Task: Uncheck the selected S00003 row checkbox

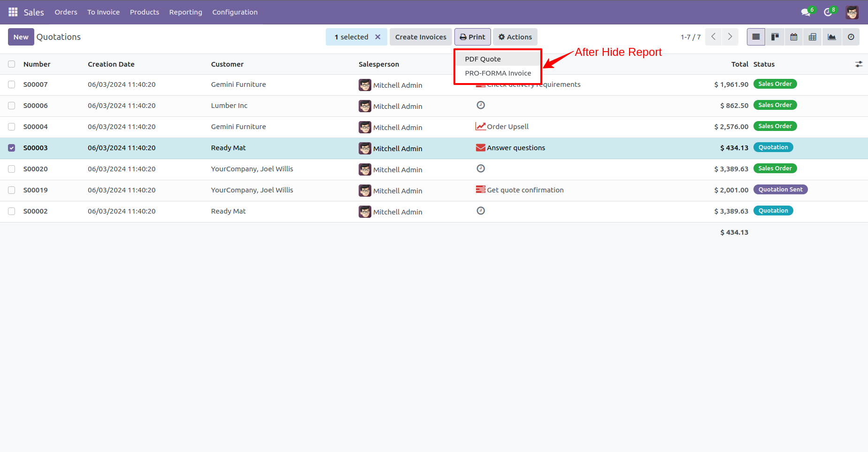Action: tap(11, 148)
